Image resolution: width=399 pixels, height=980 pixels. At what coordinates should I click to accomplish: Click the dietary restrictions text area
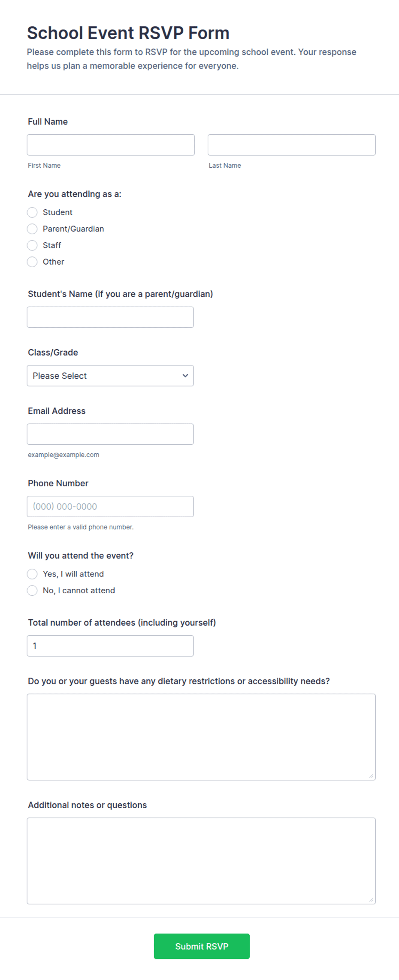click(201, 737)
